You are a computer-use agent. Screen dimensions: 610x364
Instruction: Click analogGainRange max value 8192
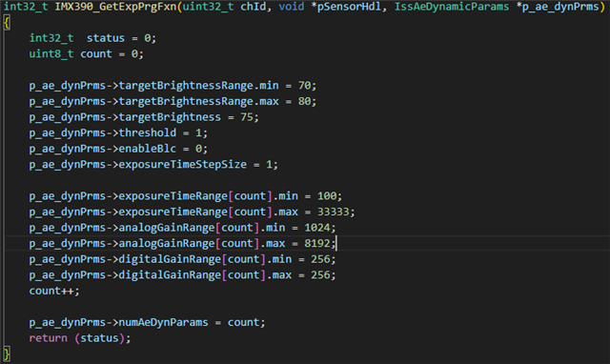click(x=317, y=244)
